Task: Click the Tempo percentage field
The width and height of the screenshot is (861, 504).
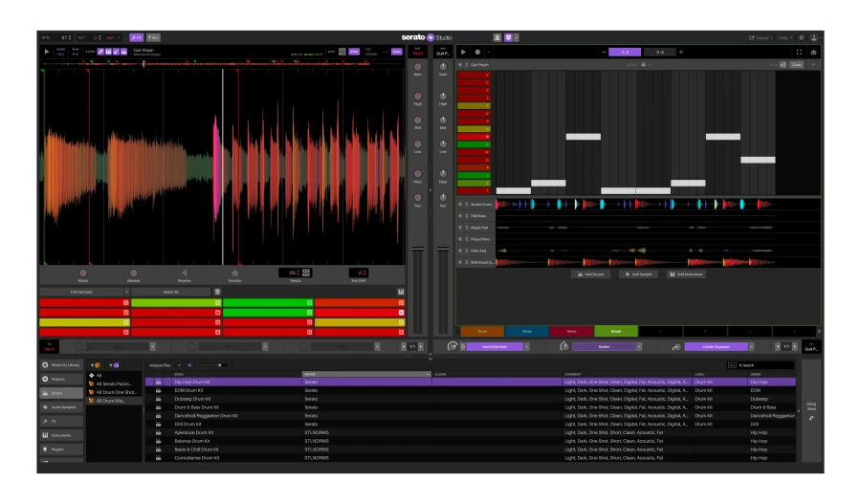Action: pyautogui.click(x=292, y=273)
